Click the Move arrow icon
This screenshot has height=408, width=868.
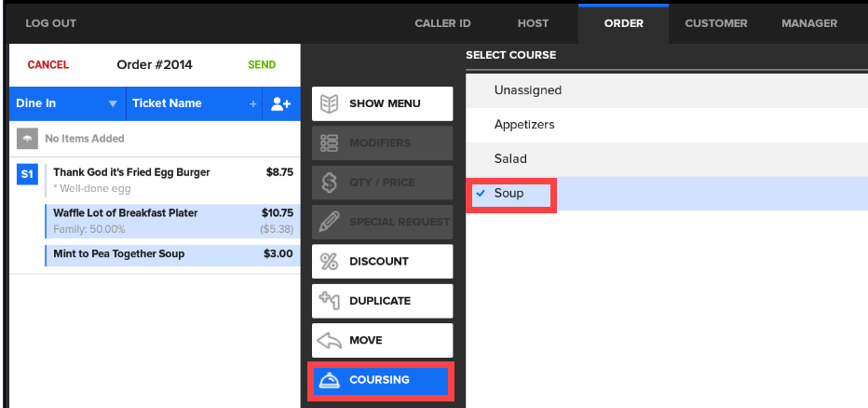point(329,341)
